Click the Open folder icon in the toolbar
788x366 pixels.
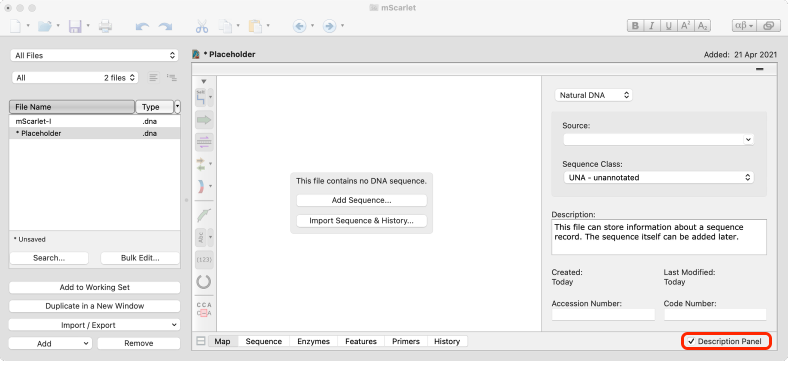click(45, 26)
